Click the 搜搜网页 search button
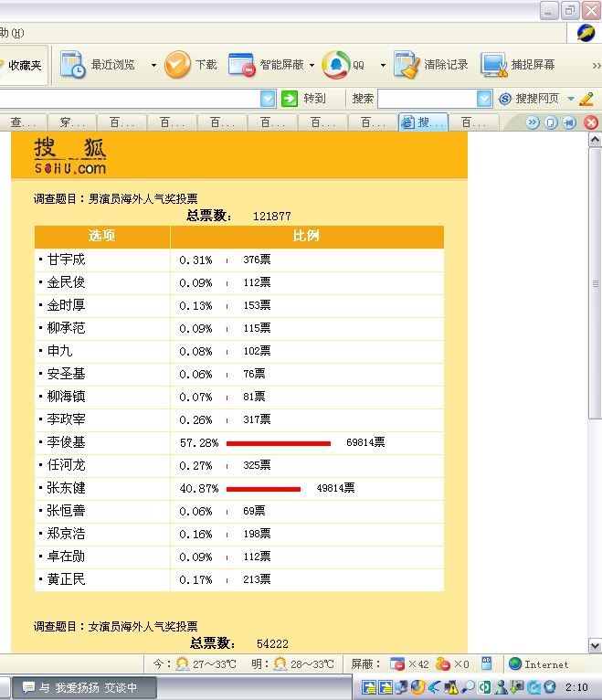 (531, 99)
